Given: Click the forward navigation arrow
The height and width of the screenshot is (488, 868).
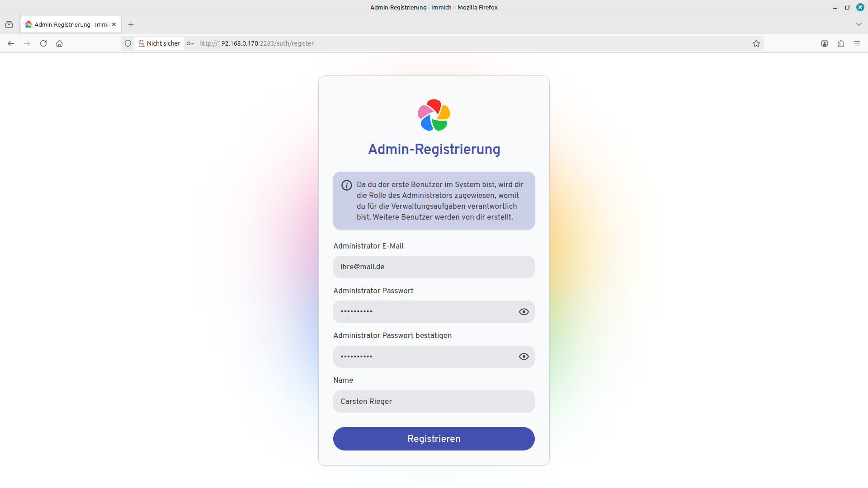Looking at the screenshot, I should tap(27, 43).
